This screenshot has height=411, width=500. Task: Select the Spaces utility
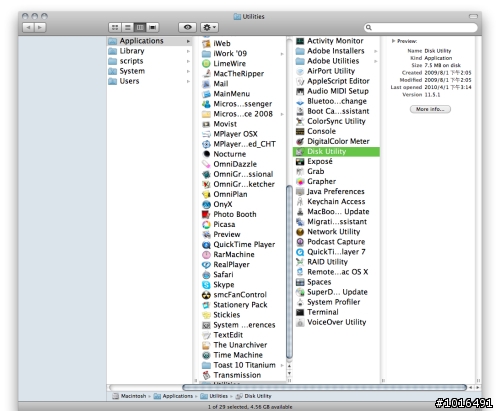click(x=336, y=282)
